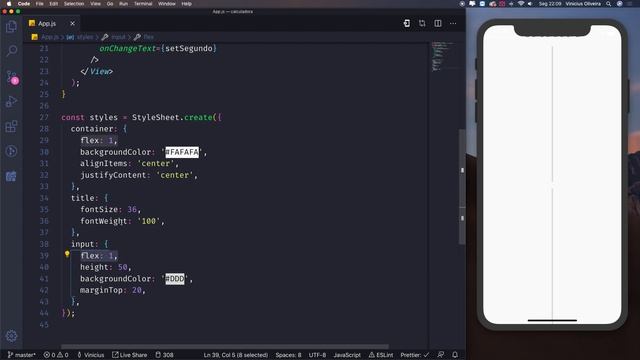Click the StyleSheet.create text on line 27
640x360 pixels.
pos(172,118)
